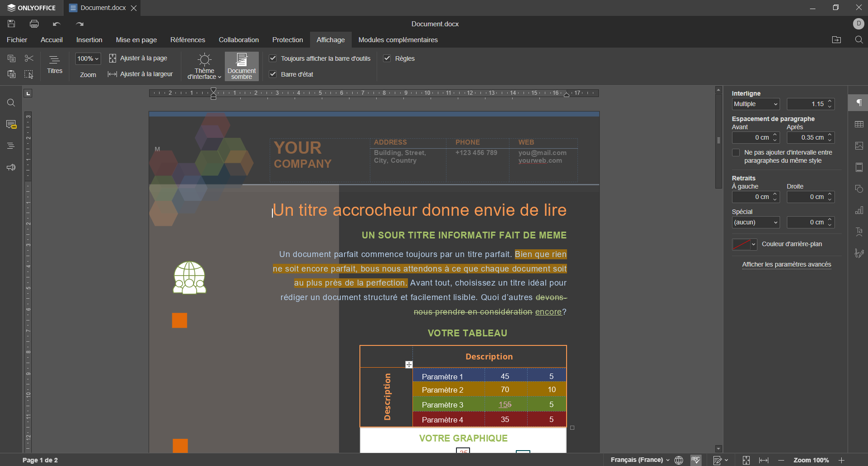Open chart settings in right sidebar
Image resolution: width=868 pixels, height=466 pixels.
(859, 210)
